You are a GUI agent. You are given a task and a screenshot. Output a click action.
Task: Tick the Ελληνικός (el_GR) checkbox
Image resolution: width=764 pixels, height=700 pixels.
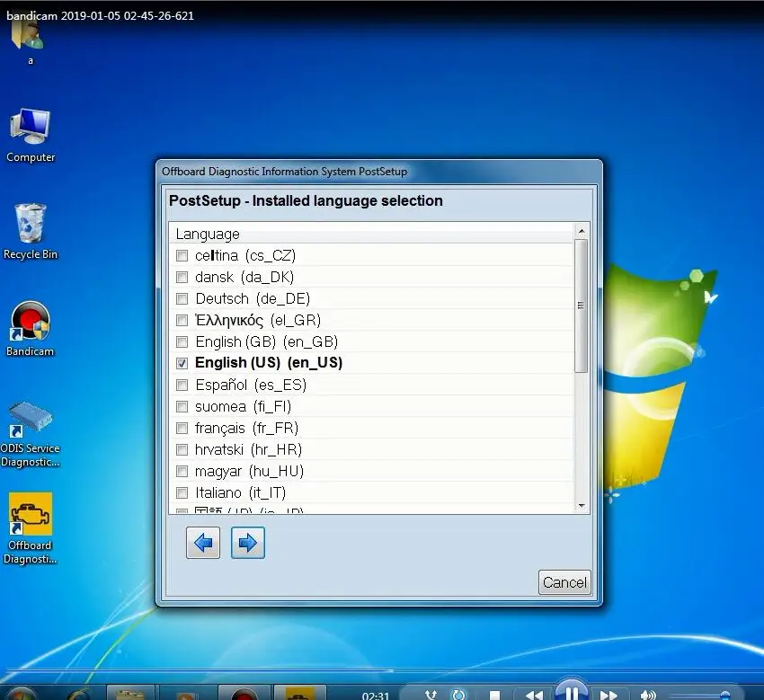click(182, 320)
